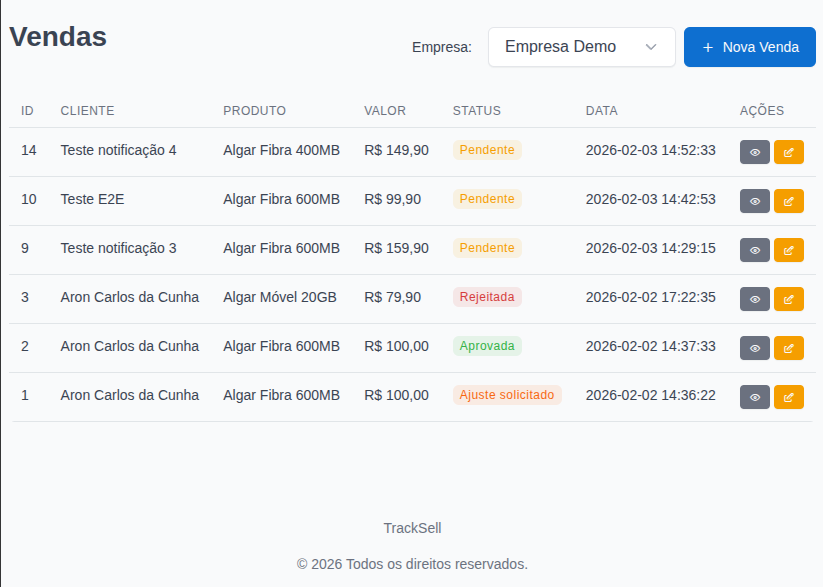Click date 2026-02-03 14:29:15
Screen dimensions: 823x587
tap(650, 248)
